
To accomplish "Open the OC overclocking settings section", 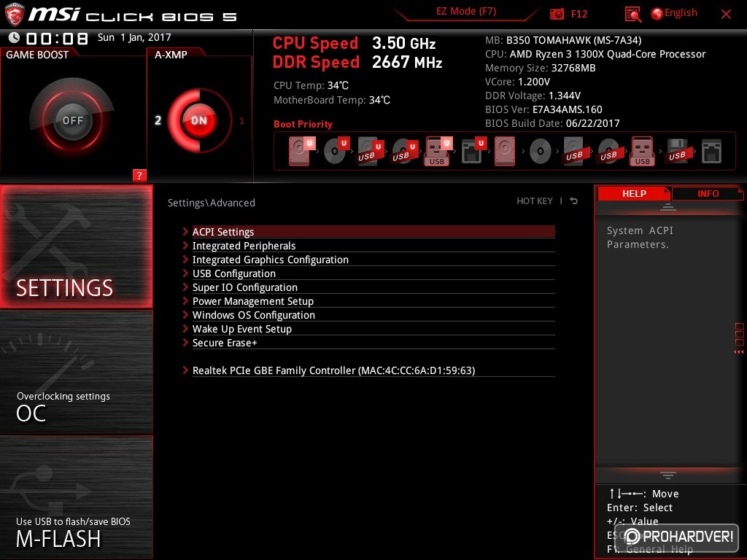I will (x=76, y=372).
